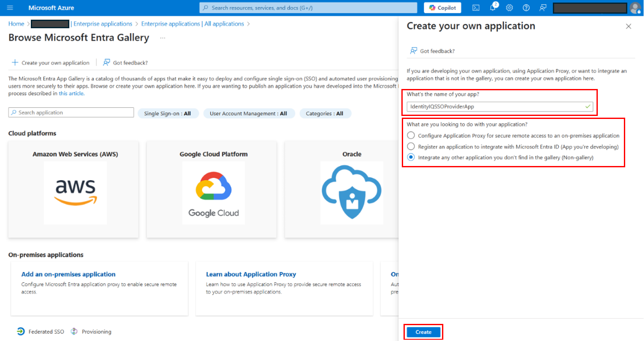
Task: Navigate to All applications breadcrumb
Action: [193, 24]
